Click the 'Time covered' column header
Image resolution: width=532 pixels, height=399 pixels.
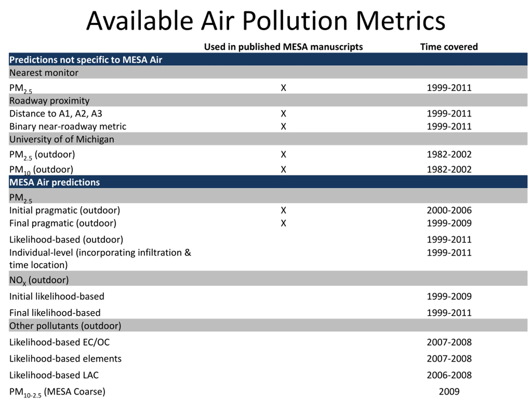click(449, 47)
